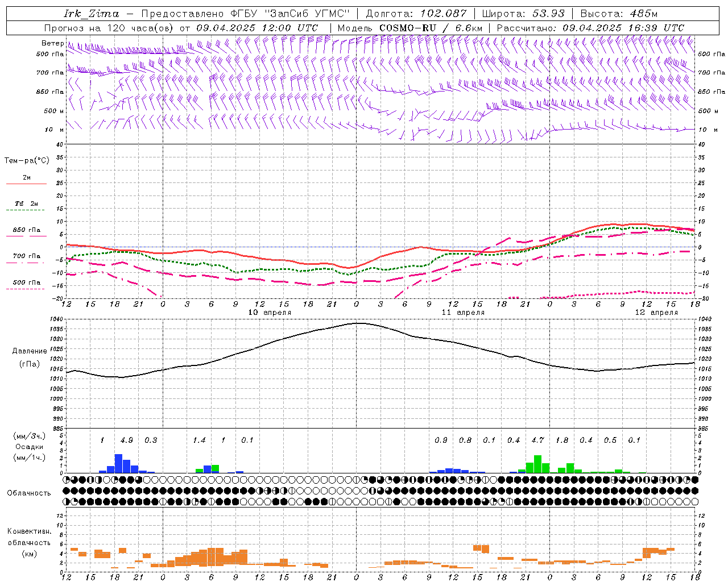Click the "Td 2м" dew point legend entry
This screenshot has width=728, height=582.
pos(26,203)
